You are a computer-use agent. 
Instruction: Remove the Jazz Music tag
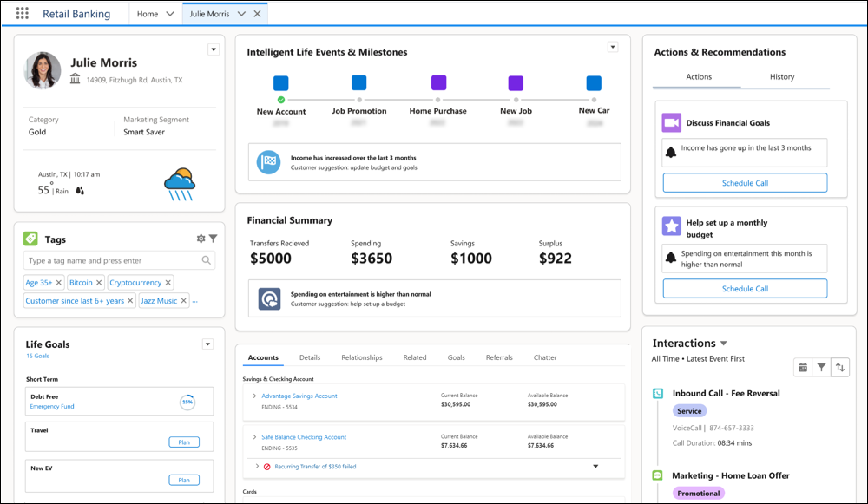pos(184,300)
